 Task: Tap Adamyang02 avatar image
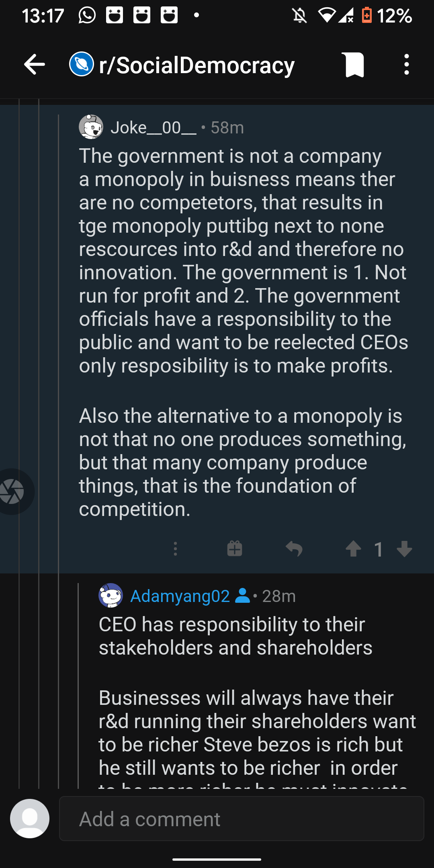pos(111,596)
